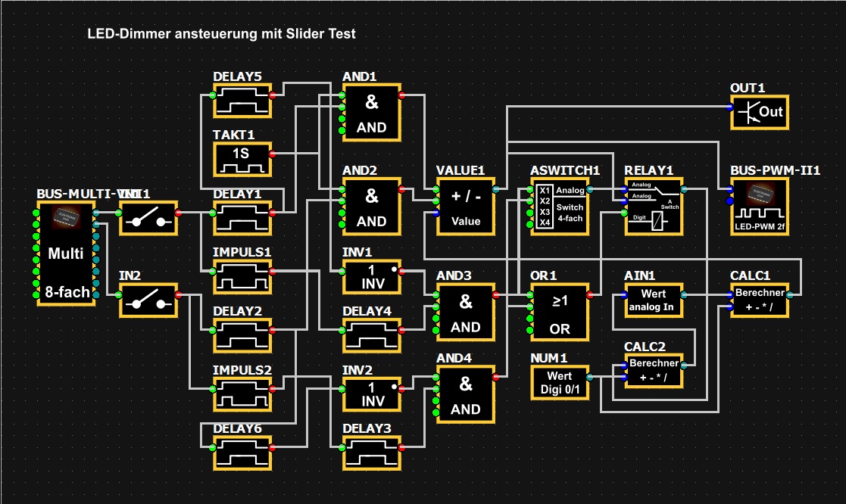Screen dimensions: 846x504
Task: Select the BUS-PWM-II1 LED-PWM block
Action: pos(759,207)
